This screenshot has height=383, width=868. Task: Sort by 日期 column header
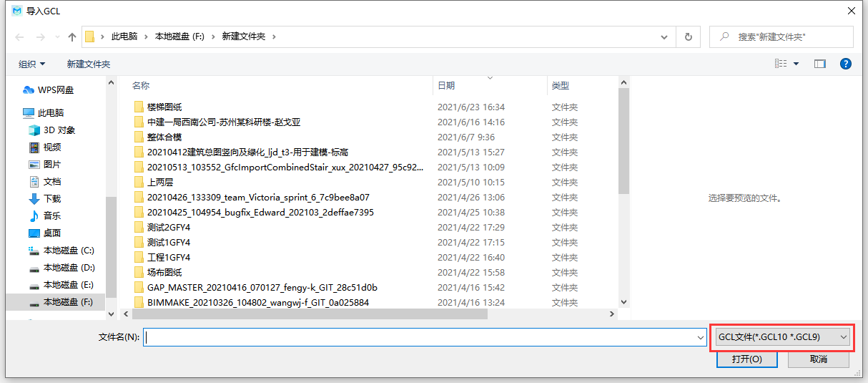tap(446, 85)
